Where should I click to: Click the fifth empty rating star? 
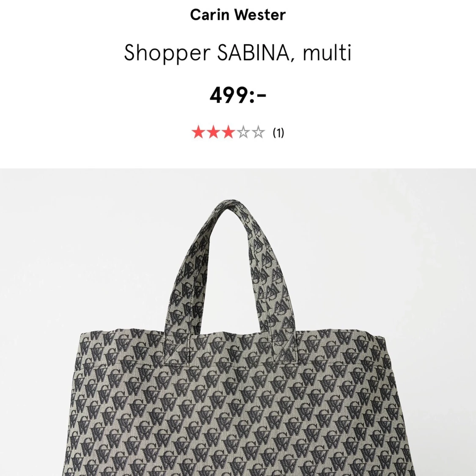click(x=258, y=132)
